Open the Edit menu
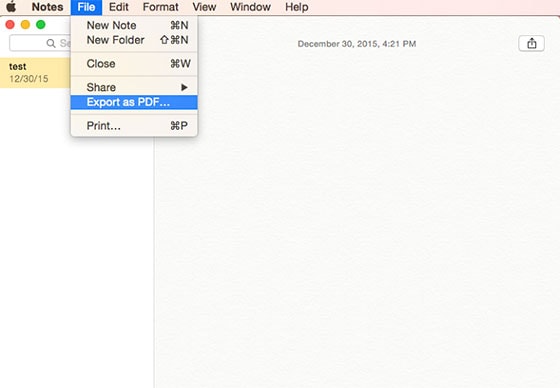The height and width of the screenshot is (388, 560). point(119,7)
